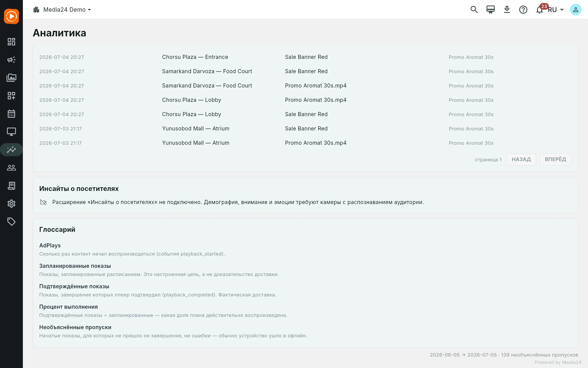Screen dimensions: 588x368
Task: Click the camera-off icon in insights card
Action: point(43,202)
